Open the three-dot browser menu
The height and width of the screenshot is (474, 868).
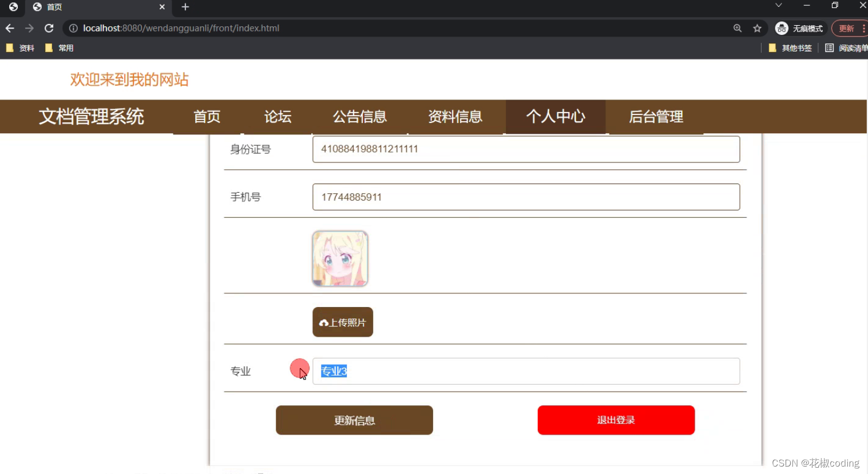click(x=865, y=27)
